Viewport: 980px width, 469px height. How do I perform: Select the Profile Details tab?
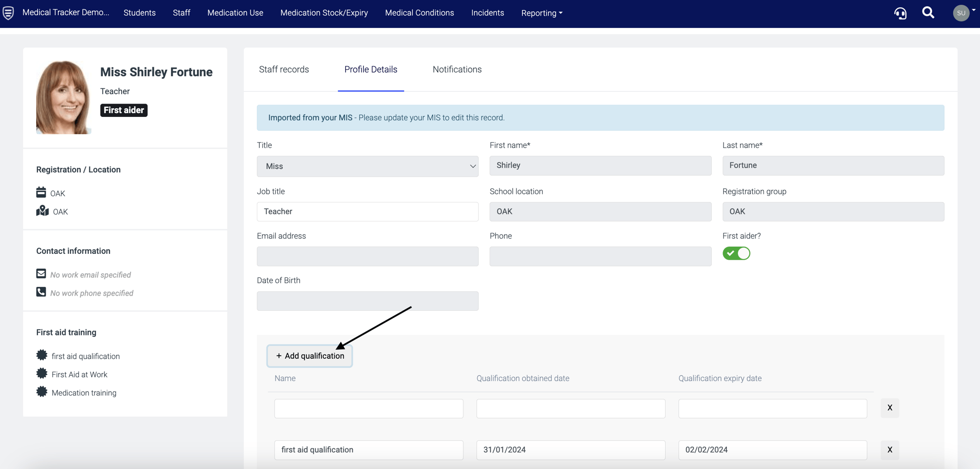coord(371,69)
